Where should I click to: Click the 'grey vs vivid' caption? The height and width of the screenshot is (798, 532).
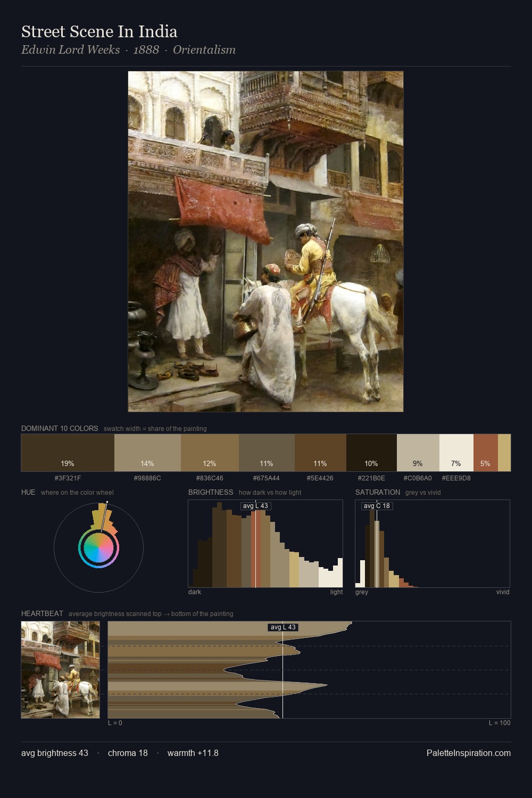tap(423, 493)
